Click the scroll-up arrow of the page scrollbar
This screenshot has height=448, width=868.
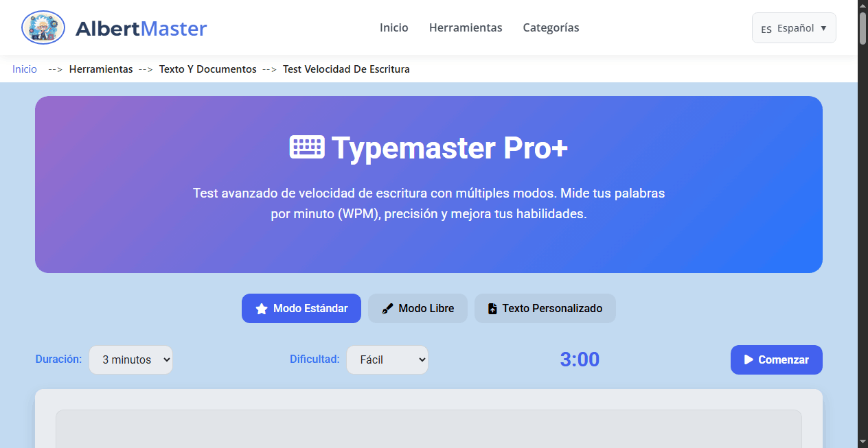[x=863, y=5]
